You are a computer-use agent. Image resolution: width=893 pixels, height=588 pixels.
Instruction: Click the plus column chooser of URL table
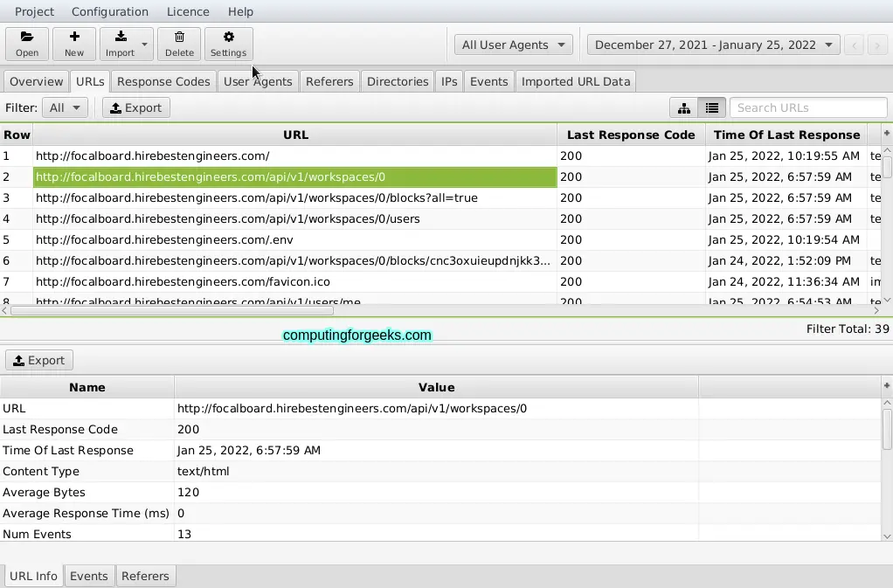(887, 133)
